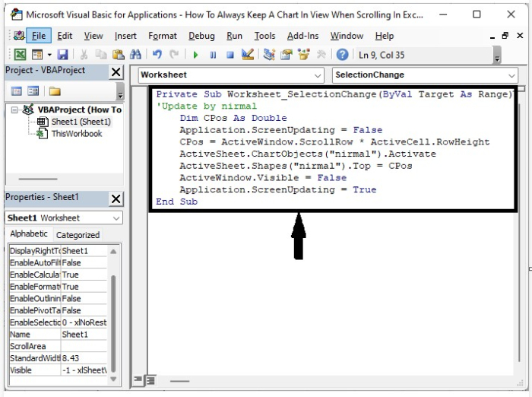532x397 pixels.
Task: Click the Cut scissors icon
Action: tap(84, 55)
